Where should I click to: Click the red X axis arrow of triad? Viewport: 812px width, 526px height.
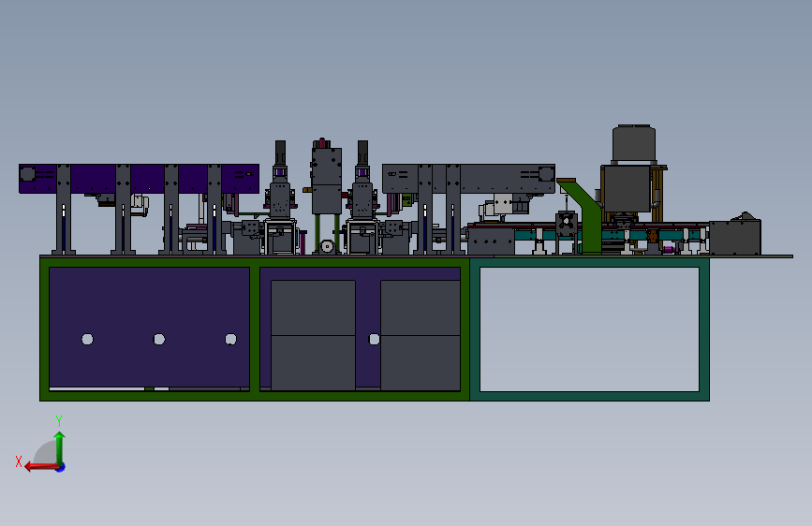coord(41,467)
